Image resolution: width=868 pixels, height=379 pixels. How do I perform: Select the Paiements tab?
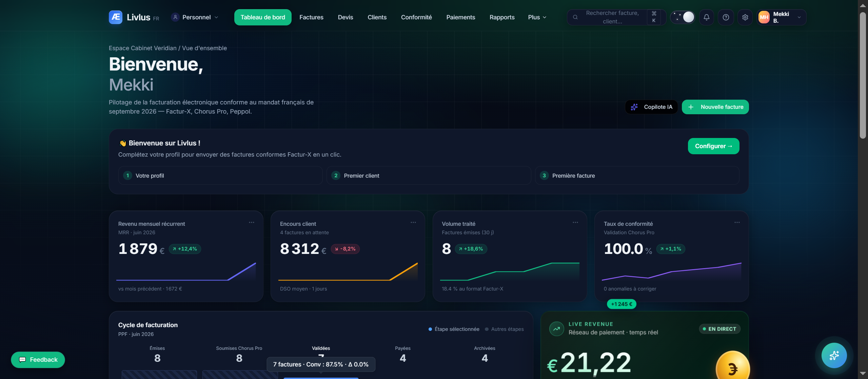tap(461, 17)
